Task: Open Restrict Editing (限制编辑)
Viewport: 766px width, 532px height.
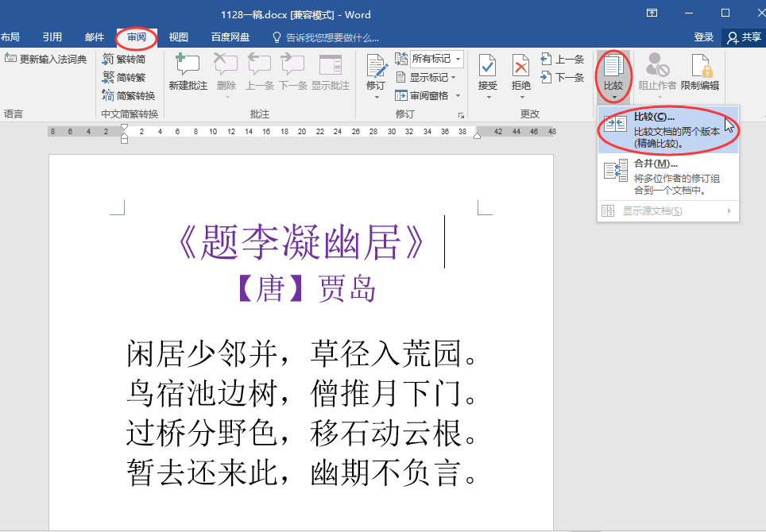Action: click(x=700, y=72)
